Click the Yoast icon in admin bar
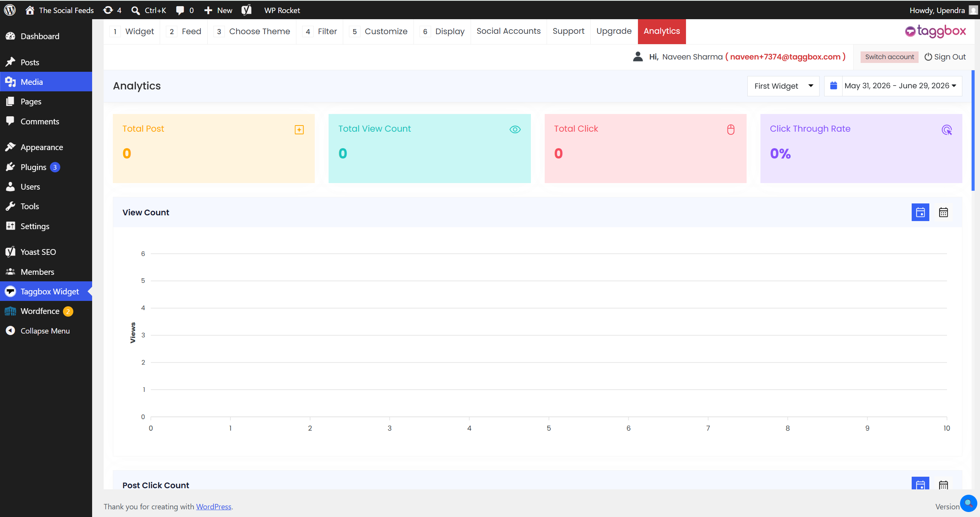Image resolution: width=980 pixels, height=517 pixels. click(246, 10)
